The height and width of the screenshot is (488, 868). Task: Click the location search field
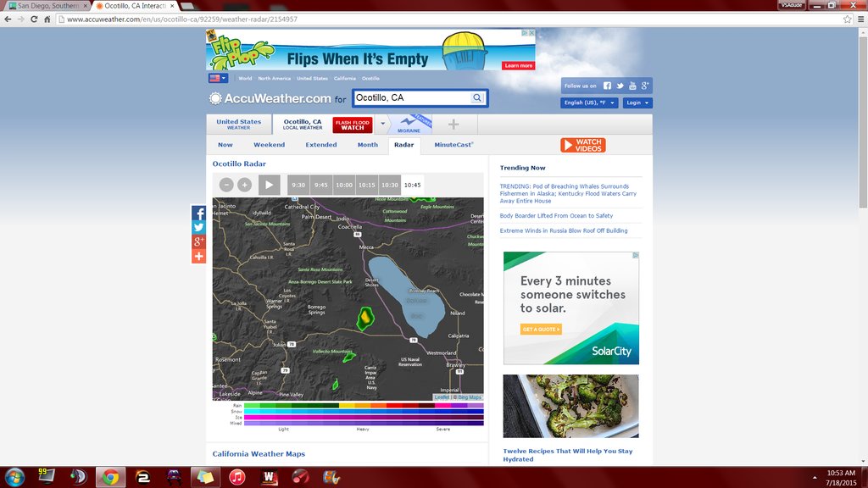[413, 98]
